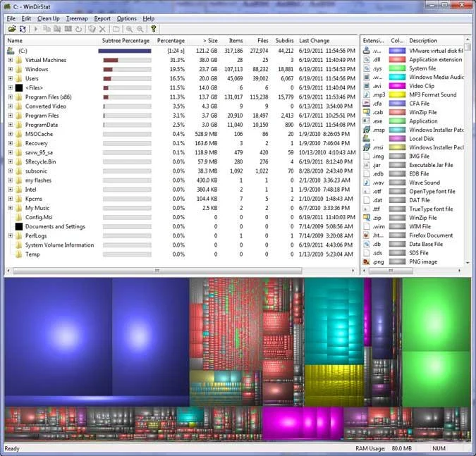Click the magenta Video Clip color swatch
Viewport: 476px width, 456px height.
point(397,86)
